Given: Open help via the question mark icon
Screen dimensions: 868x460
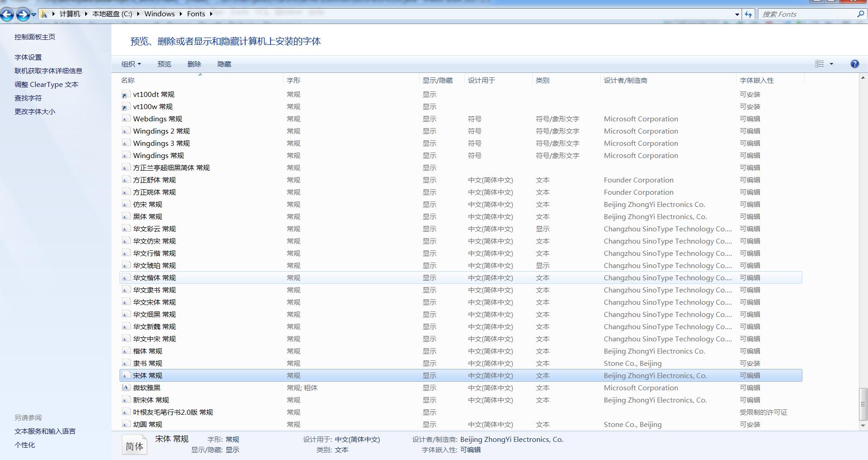Looking at the screenshot, I should [854, 64].
